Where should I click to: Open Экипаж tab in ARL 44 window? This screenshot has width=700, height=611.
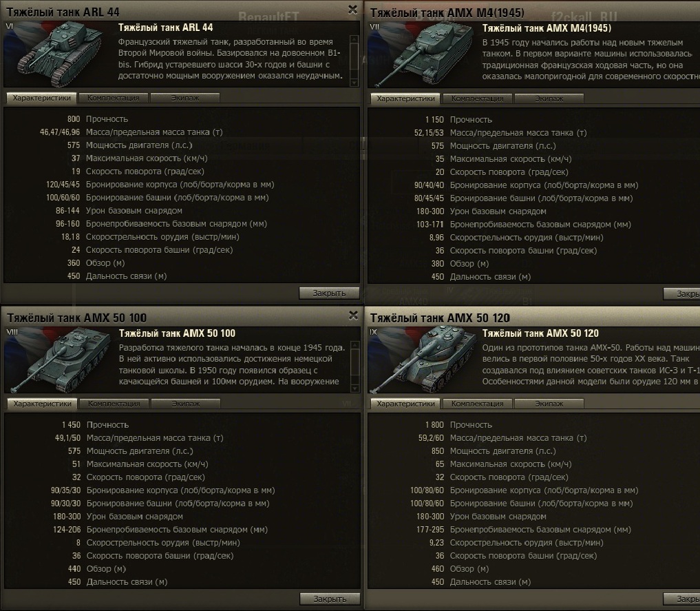[x=185, y=98]
